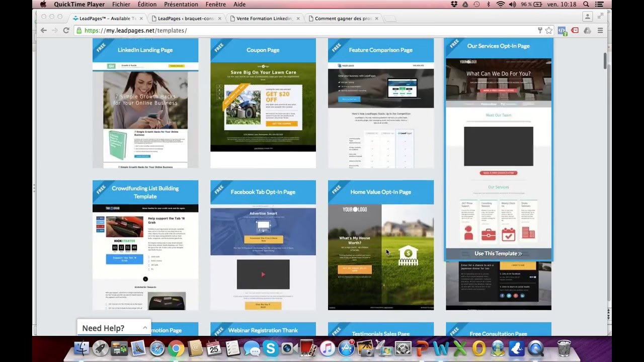Open the Testimonials Sales Page template
This screenshot has width=644, height=362.
point(381,329)
